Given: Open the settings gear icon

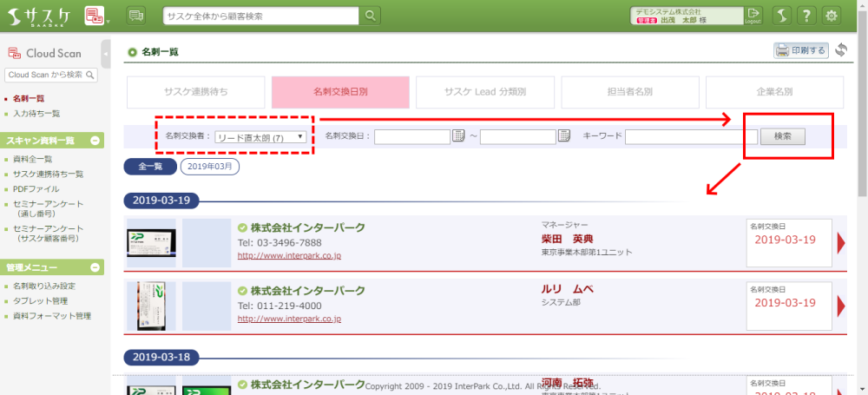Looking at the screenshot, I should click(832, 16).
